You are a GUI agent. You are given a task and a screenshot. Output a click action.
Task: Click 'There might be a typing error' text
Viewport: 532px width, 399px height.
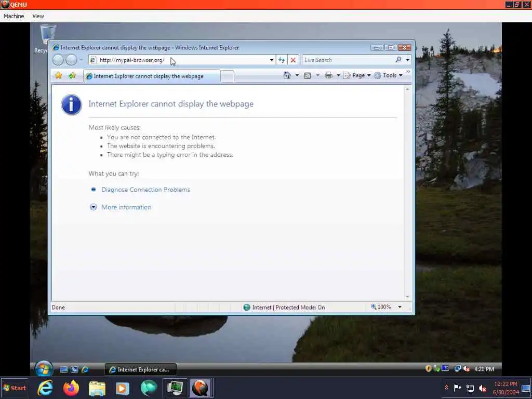[170, 155]
